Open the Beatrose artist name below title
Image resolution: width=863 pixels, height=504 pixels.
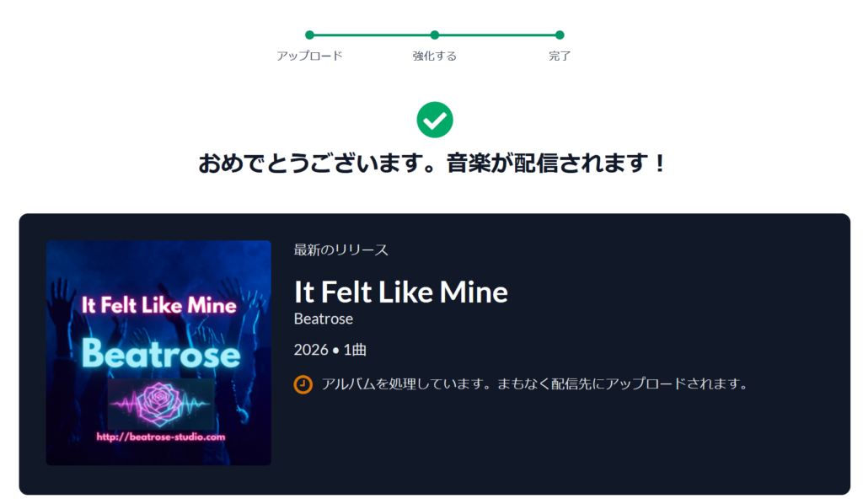click(x=324, y=319)
